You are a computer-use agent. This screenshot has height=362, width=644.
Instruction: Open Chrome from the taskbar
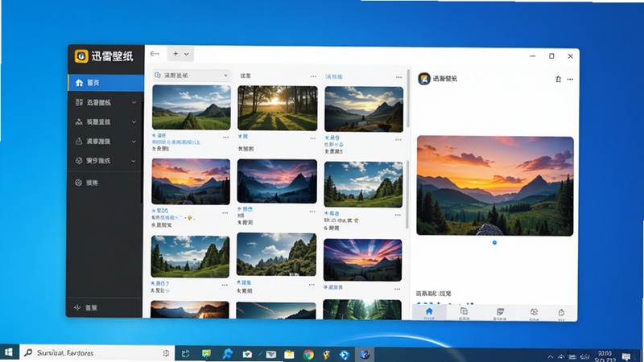point(308,354)
